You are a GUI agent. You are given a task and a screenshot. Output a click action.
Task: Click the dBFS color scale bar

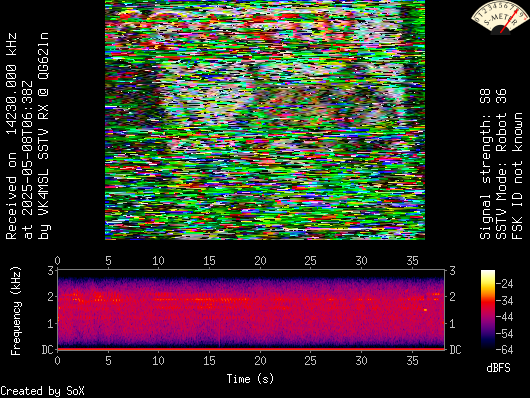[488, 309]
